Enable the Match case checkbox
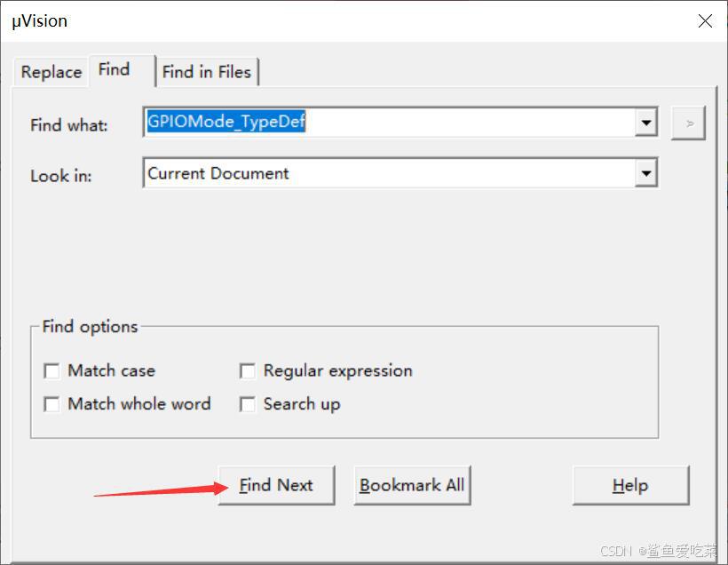728x565 pixels. point(52,371)
